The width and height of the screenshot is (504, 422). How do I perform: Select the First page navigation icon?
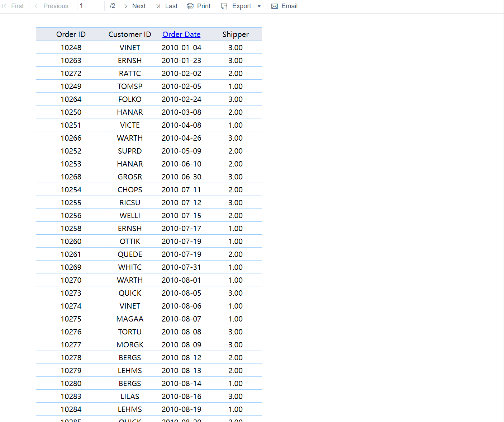4,6
